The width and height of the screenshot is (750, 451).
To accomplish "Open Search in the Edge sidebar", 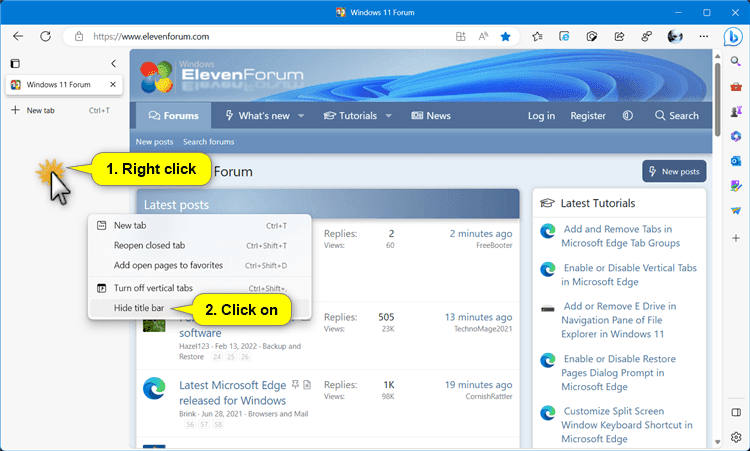I will click(x=736, y=61).
